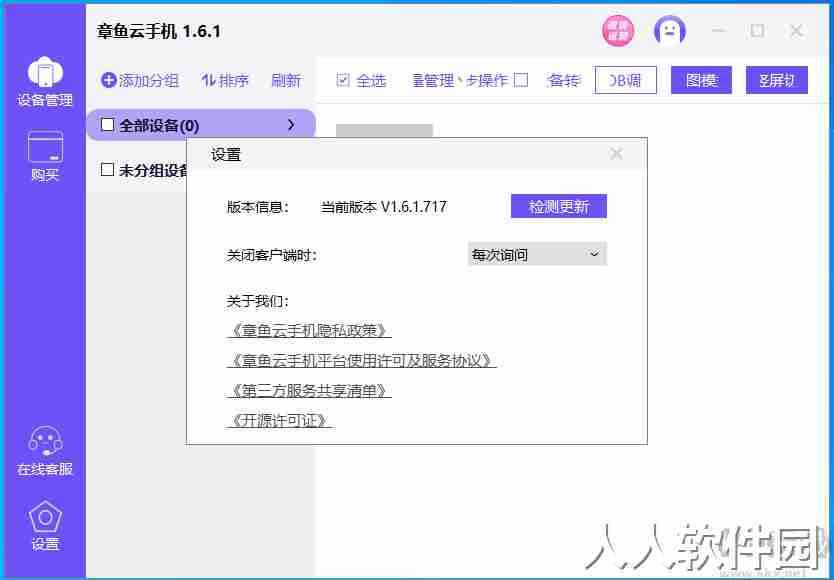Open 《第三方服务共享清单》 link
The image size is (834, 580).
(309, 391)
